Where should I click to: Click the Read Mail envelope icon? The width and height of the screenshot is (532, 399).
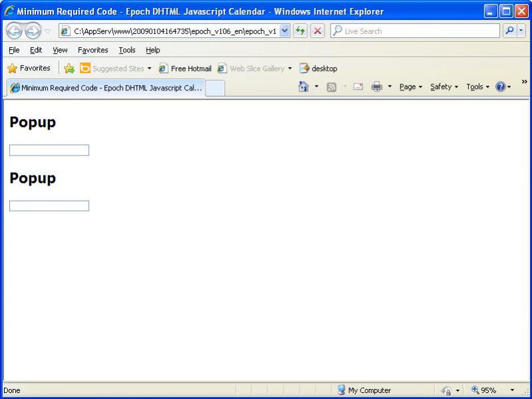coord(358,87)
